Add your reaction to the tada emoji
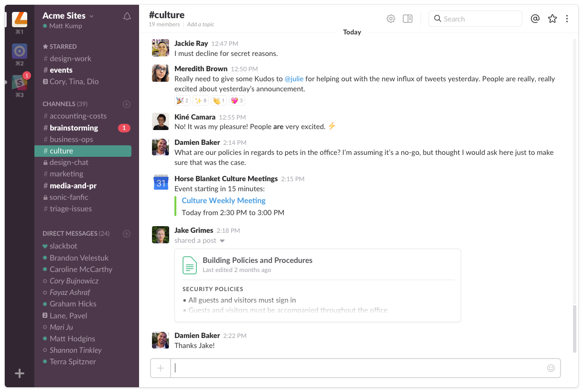 pos(182,100)
